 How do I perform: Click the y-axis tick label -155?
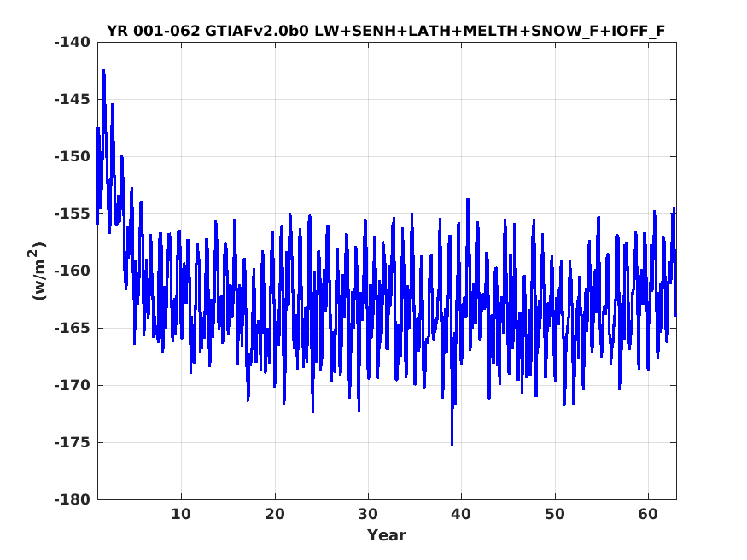(72, 213)
